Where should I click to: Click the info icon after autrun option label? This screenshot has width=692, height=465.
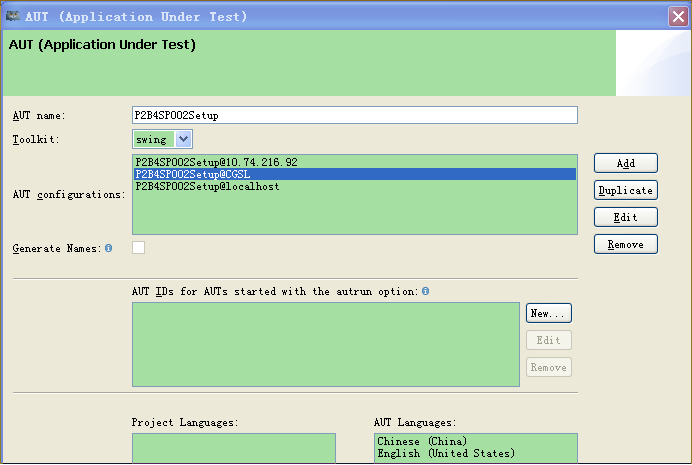point(425,291)
